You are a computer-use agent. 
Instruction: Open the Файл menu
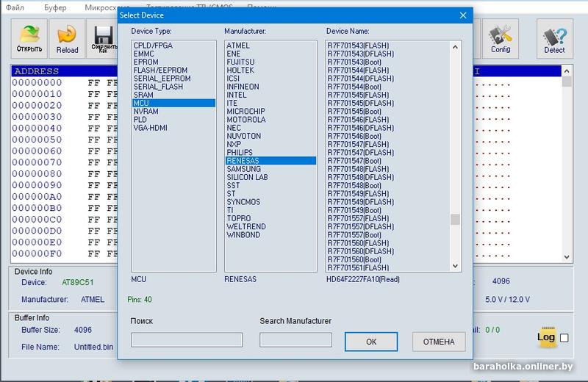(x=15, y=7)
